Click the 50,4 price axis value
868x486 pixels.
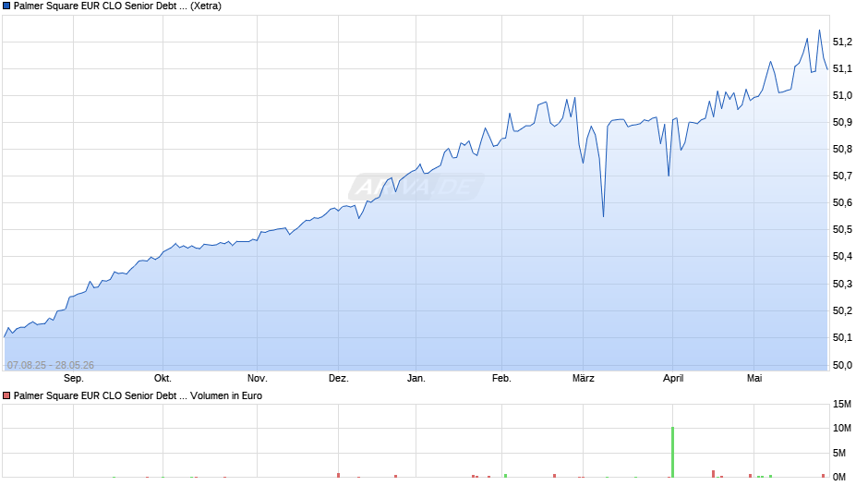[x=842, y=257]
